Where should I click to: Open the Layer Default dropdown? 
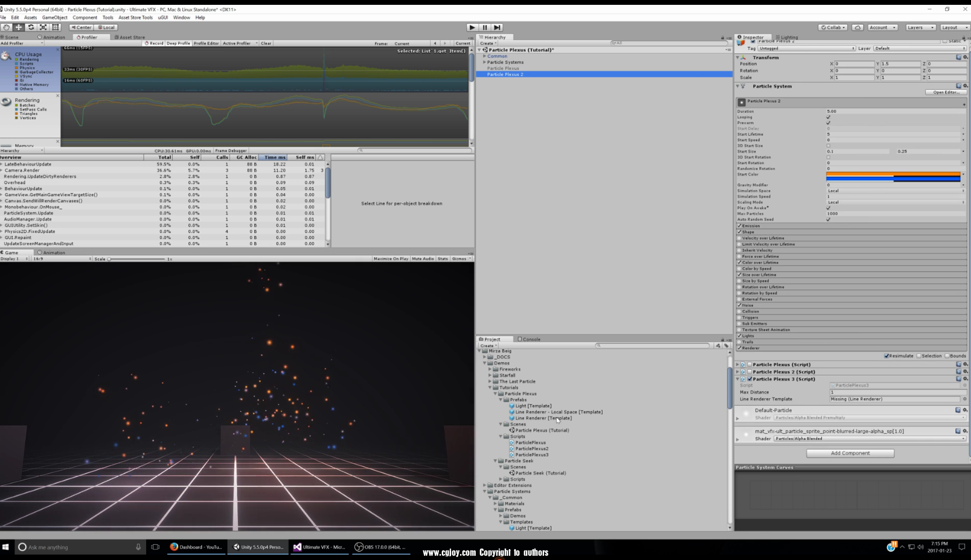(x=920, y=48)
